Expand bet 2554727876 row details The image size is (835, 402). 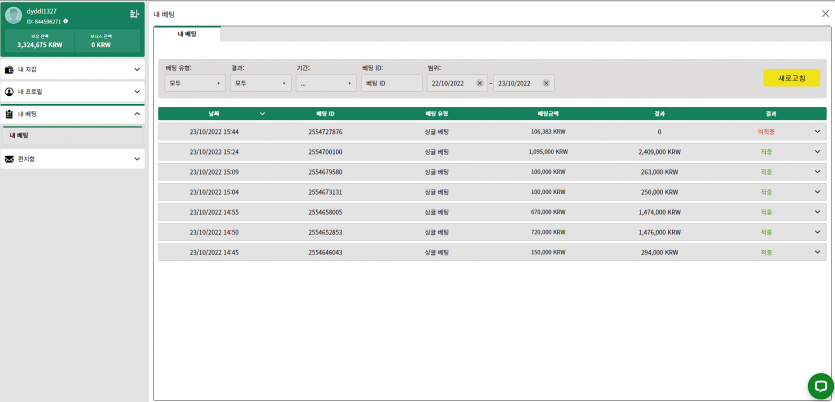817,132
